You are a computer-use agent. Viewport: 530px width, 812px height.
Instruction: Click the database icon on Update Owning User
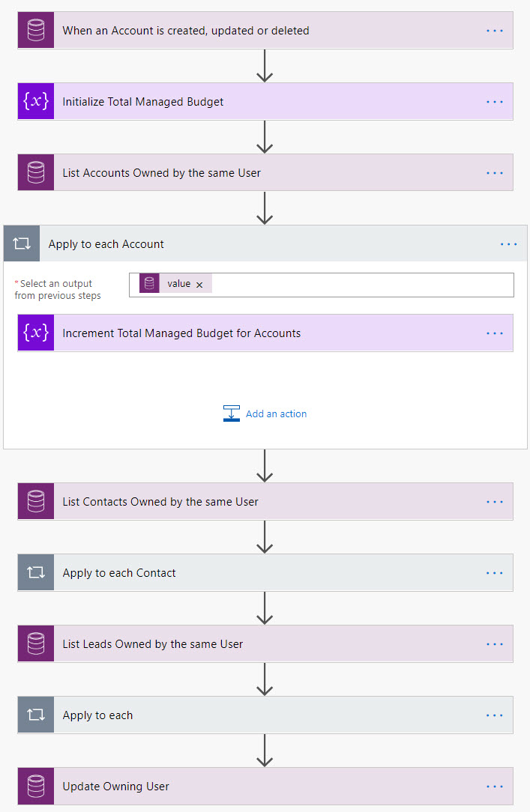[x=36, y=787]
